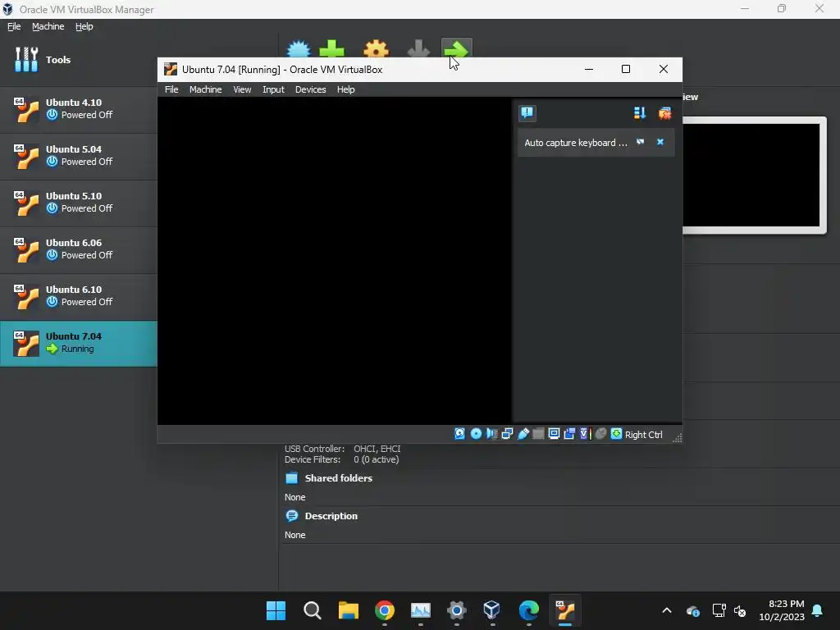This screenshot has width=840, height=630.
Task: Click the recording indicator in VM status bar
Action: coord(569,434)
